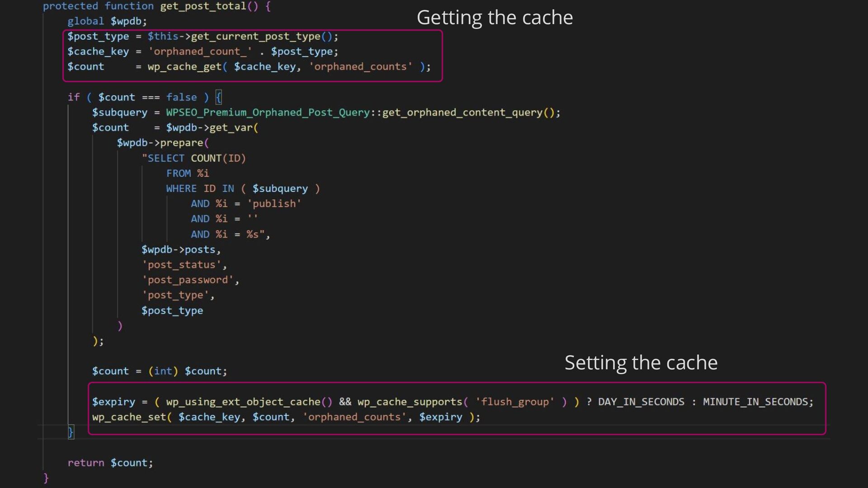868x488 pixels.
Task: Click the (int) type cast
Action: tap(163, 371)
